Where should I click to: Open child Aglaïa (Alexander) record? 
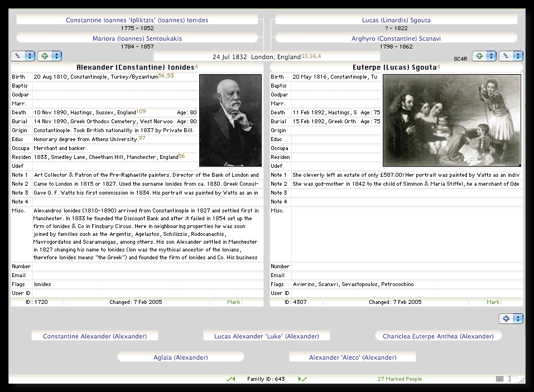point(180,357)
